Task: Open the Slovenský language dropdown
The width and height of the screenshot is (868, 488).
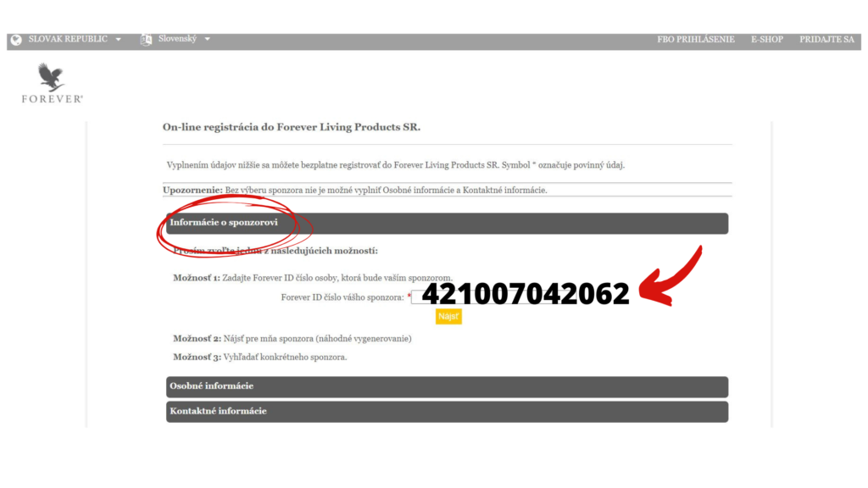Action: (184, 39)
